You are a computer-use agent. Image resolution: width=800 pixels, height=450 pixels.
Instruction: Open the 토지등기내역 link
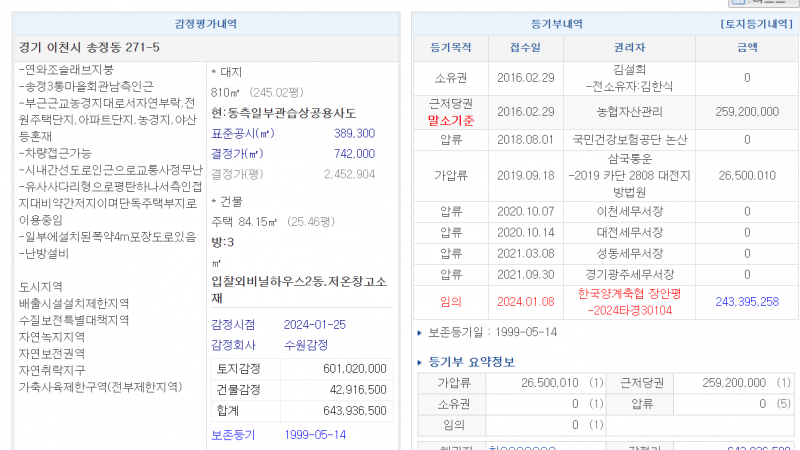coord(756,23)
